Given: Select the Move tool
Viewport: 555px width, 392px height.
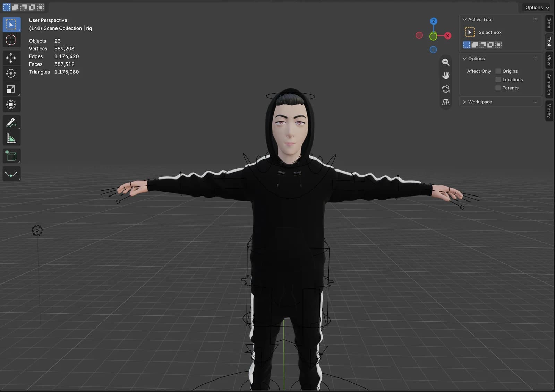Looking at the screenshot, I should [11, 58].
